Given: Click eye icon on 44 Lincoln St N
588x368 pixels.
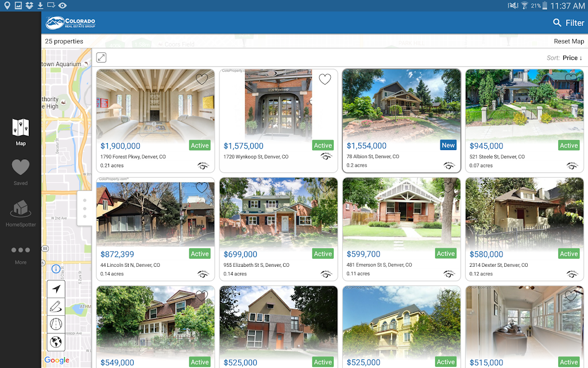Looking at the screenshot, I should click(x=203, y=274).
